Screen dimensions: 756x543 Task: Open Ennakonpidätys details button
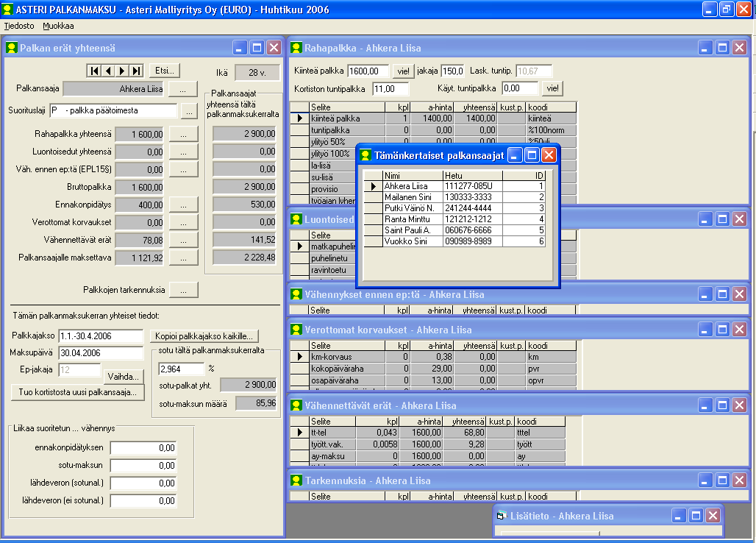[183, 205]
